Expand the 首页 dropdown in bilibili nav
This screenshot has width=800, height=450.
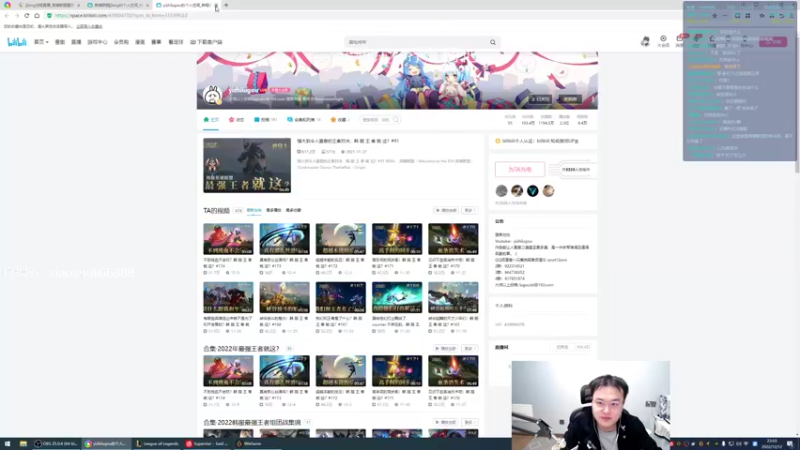[41, 42]
